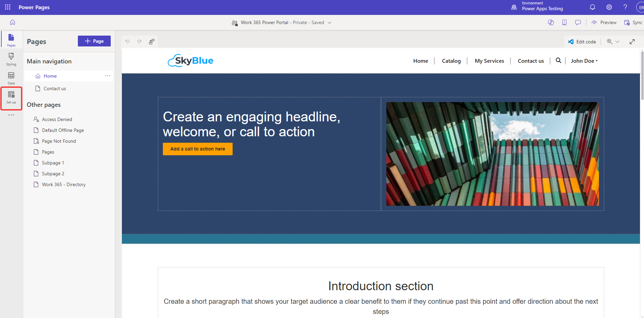Click the 'Create an engaging headline' text
This screenshot has width=644, height=318.
pos(252,124)
